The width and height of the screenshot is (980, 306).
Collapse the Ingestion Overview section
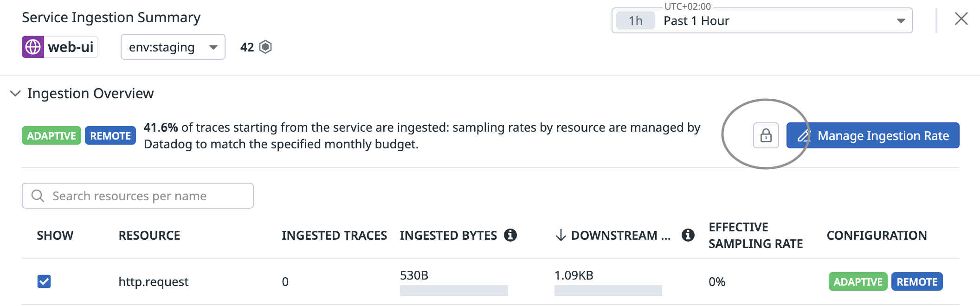[15, 93]
